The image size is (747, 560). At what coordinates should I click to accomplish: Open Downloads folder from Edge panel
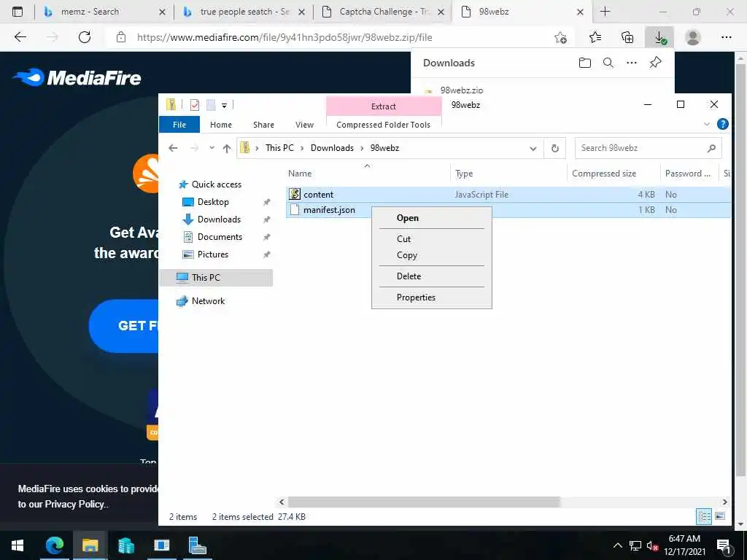[584, 63]
